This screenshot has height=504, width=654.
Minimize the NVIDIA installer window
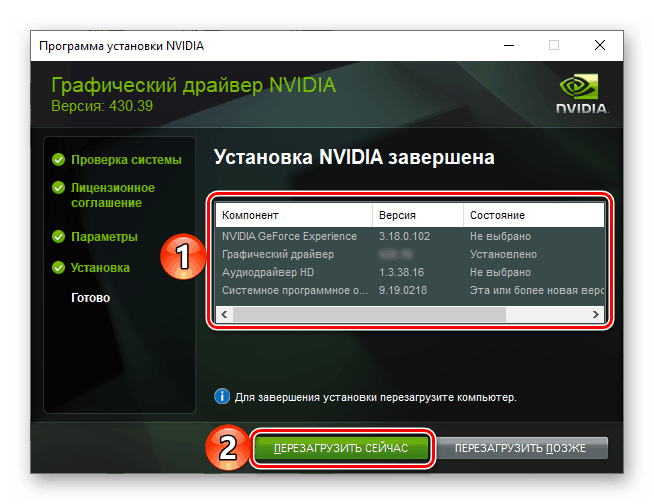point(509,45)
